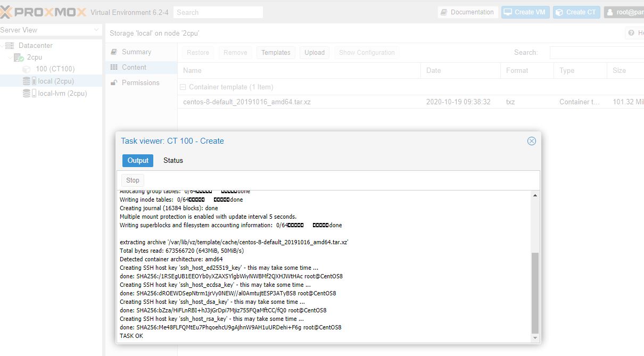
Task: Collapse the 2cpu node expander arrow
Action: pos(9,57)
